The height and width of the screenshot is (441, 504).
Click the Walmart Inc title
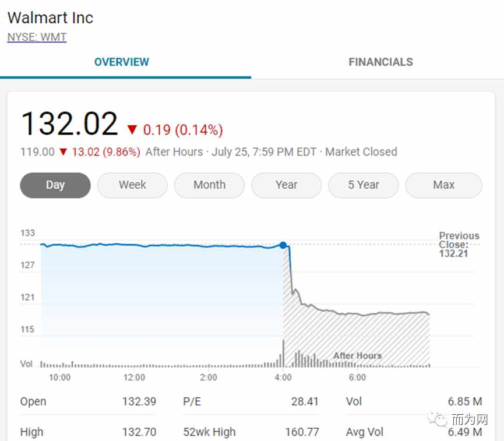point(51,17)
